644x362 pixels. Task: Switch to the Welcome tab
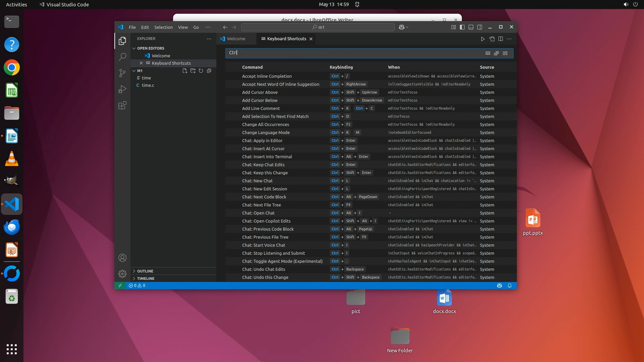236,39
